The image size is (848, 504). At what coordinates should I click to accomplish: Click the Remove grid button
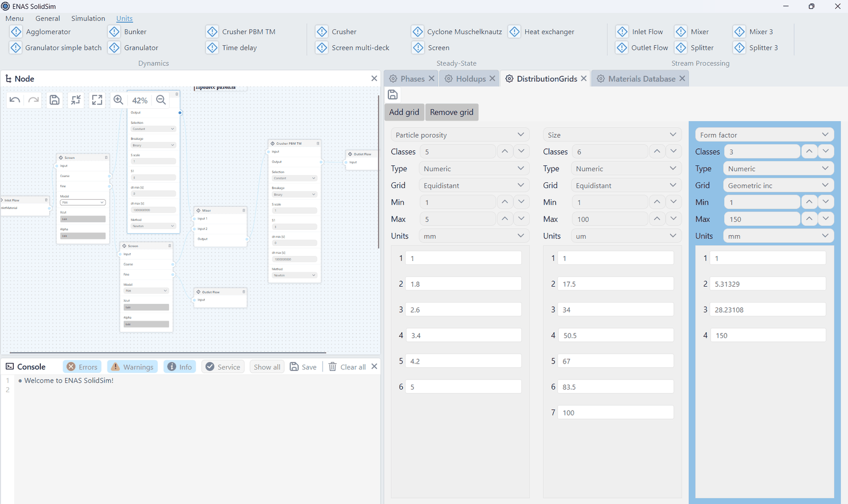(x=452, y=112)
